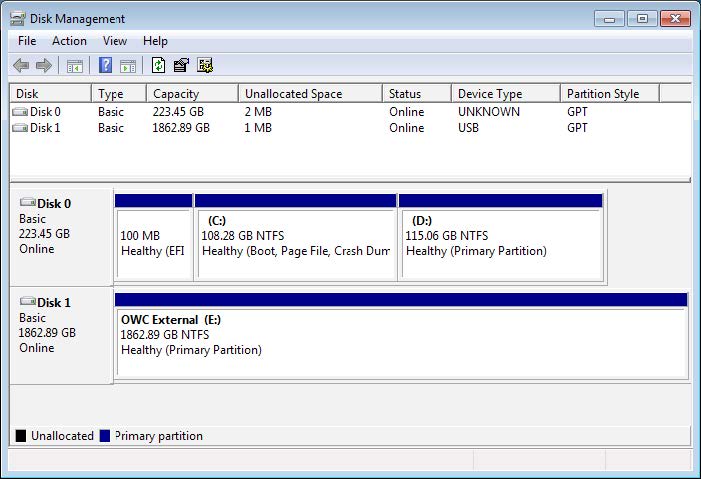Screen dimensions: 701x479
Task: Click the Basic type cell for Disk 0 row
Action: 111,112
